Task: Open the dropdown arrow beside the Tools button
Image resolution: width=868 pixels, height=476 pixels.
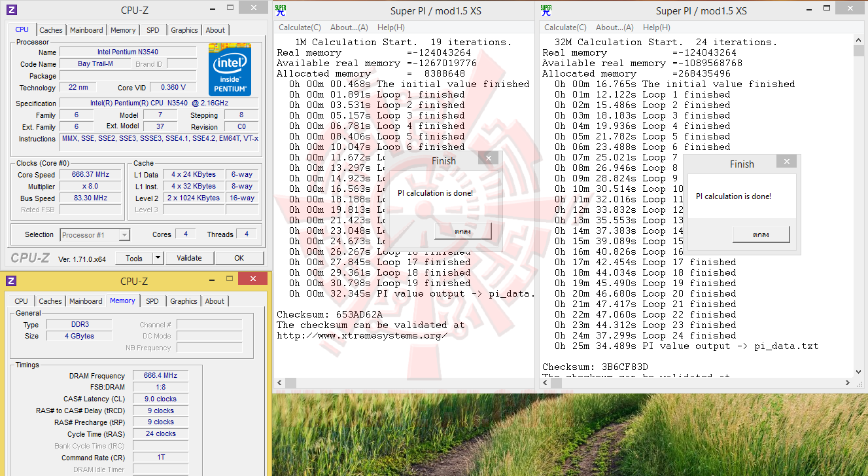Action: click(x=158, y=258)
